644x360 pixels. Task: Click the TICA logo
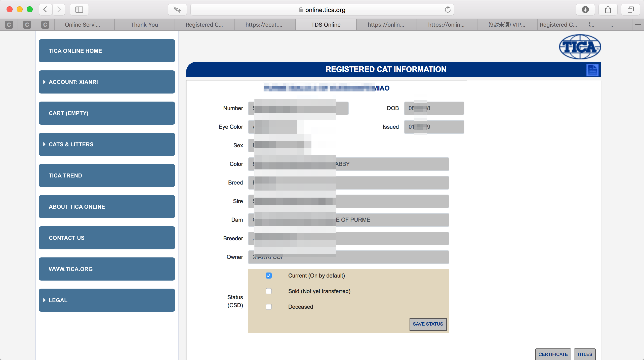coord(580,47)
